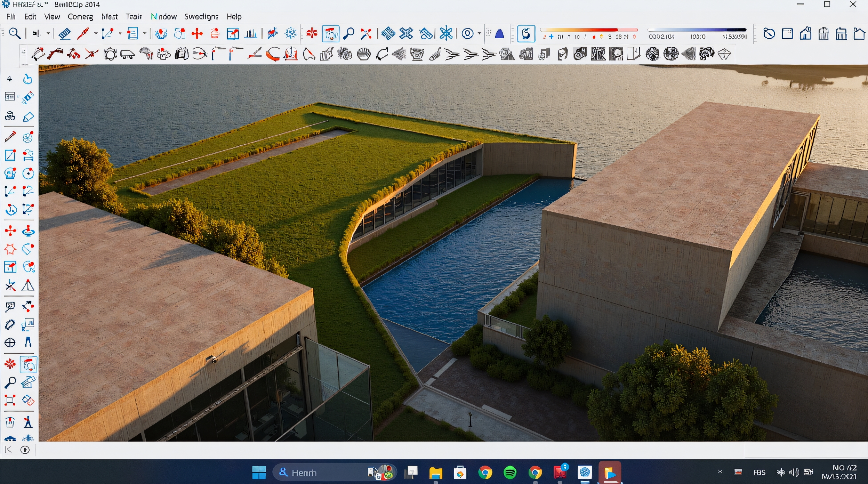Open the Help menu

[x=234, y=17]
